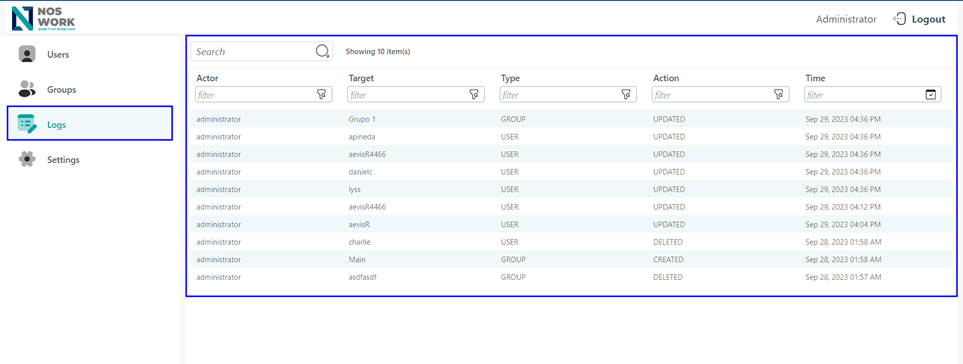Image resolution: width=963 pixels, height=364 pixels.
Task: Click the Settings gear icon
Action: [x=27, y=160]
